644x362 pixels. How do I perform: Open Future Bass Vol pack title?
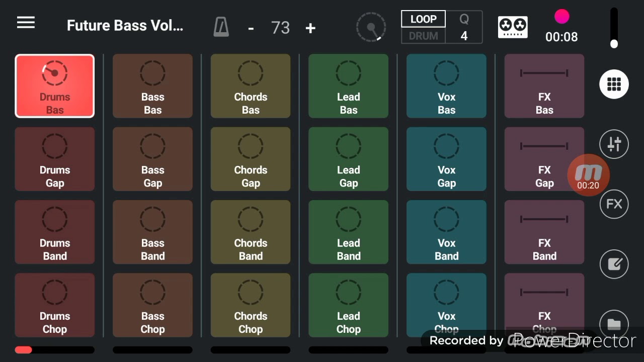click(x=125, y=26)
